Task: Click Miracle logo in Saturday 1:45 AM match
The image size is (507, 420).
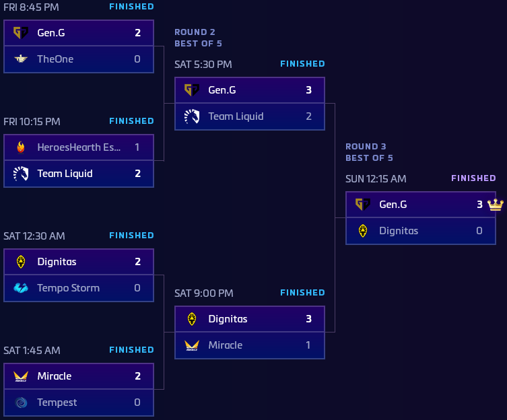Action: [21, 376]
